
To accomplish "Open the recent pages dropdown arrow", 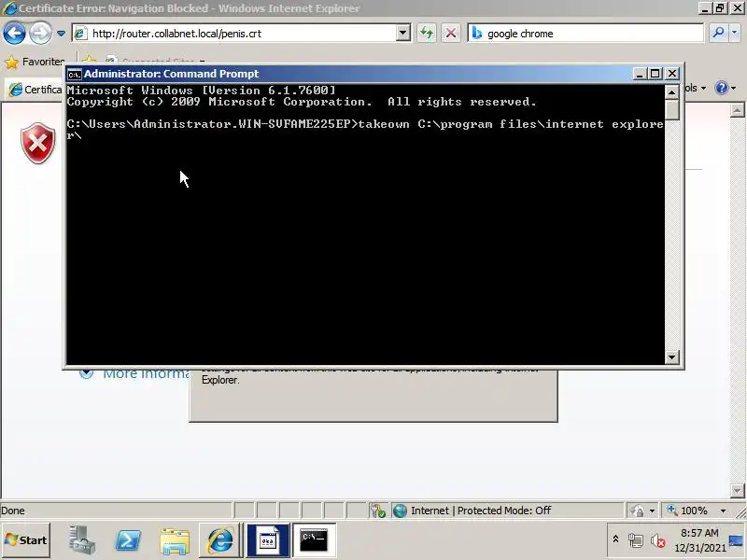I will pyautogui.click(x=61, y=34).
